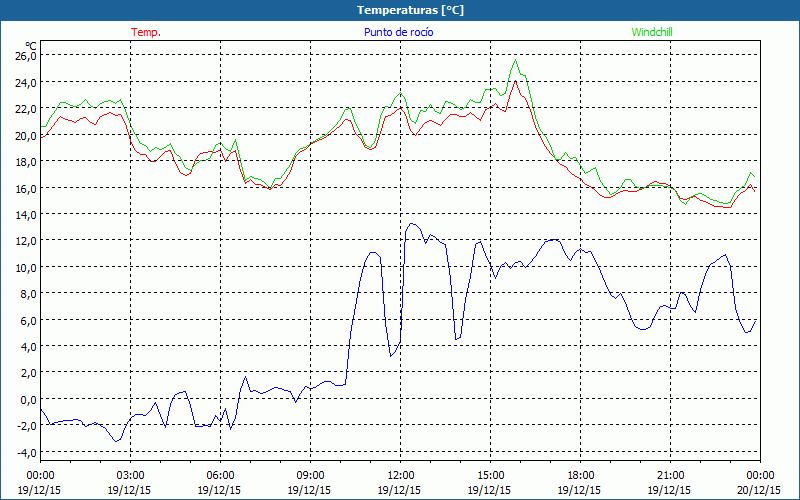Click the 2,0 y-axis value
The height and width of the screenshot is (500, 800).
(x=28, y=373)
